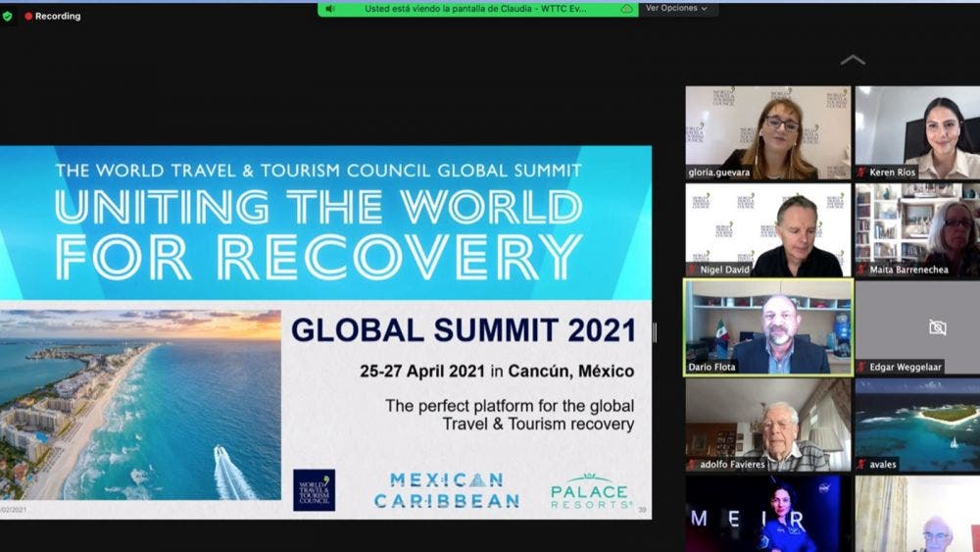Click the red Recording indicator
Viewport: 980px width, 552px height.
(x=53, y=16)
